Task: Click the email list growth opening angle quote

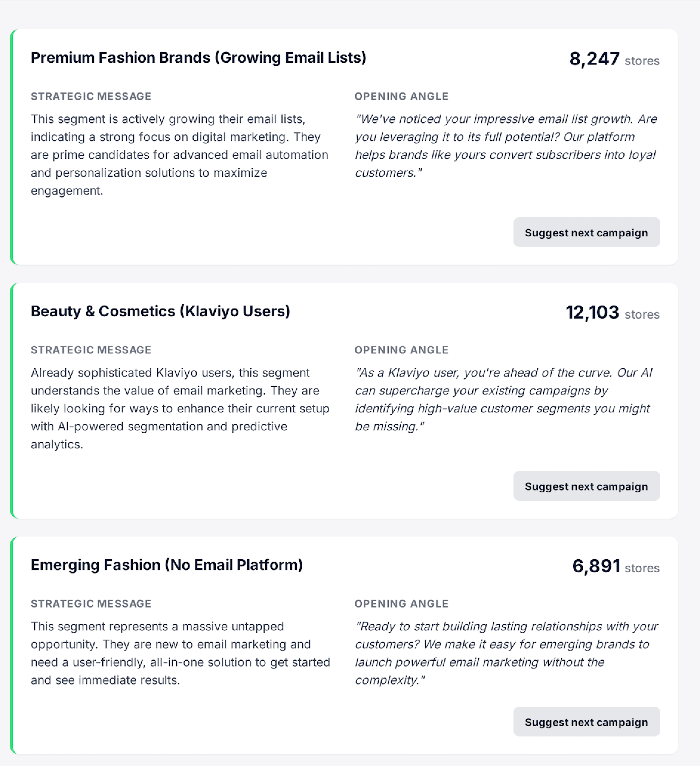Action: click(x=505, y=146)
